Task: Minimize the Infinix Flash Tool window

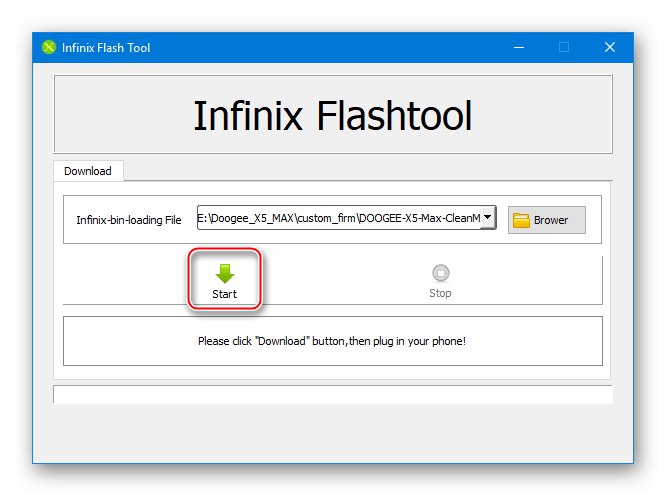Action: pyautogui.click(x=519, y=47)
